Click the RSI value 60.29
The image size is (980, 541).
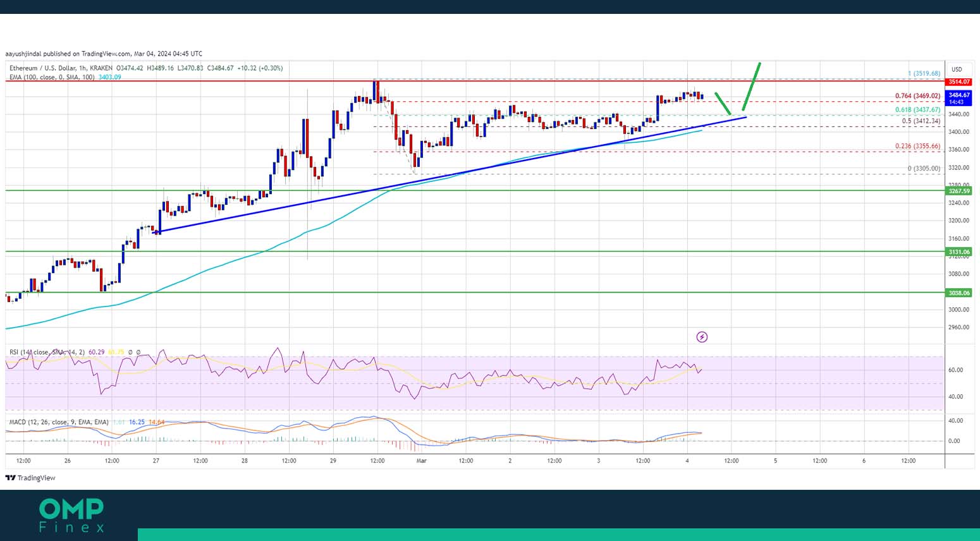point(96,352)
